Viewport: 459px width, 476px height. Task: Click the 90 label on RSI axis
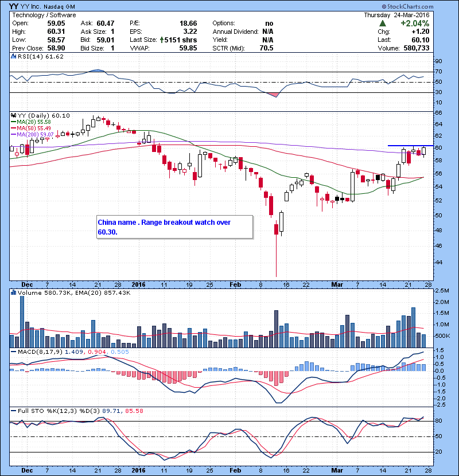click(x=439, y=61)
